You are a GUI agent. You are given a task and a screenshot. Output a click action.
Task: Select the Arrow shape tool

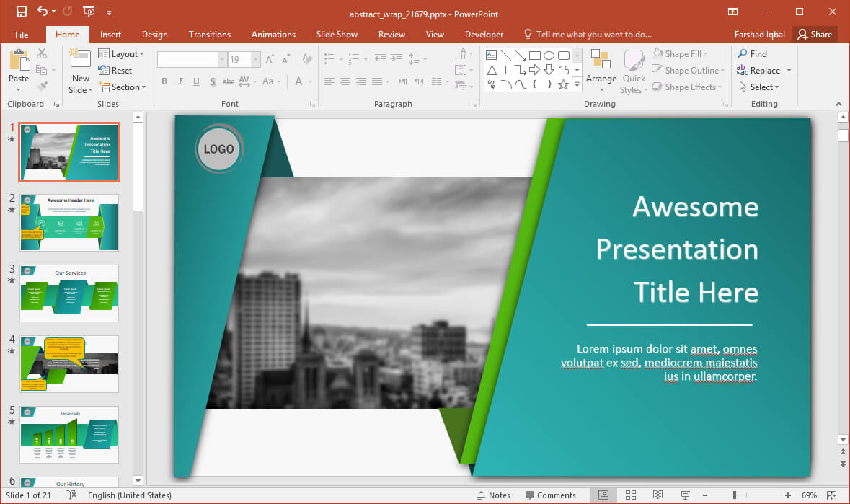(x=521, y=56)
